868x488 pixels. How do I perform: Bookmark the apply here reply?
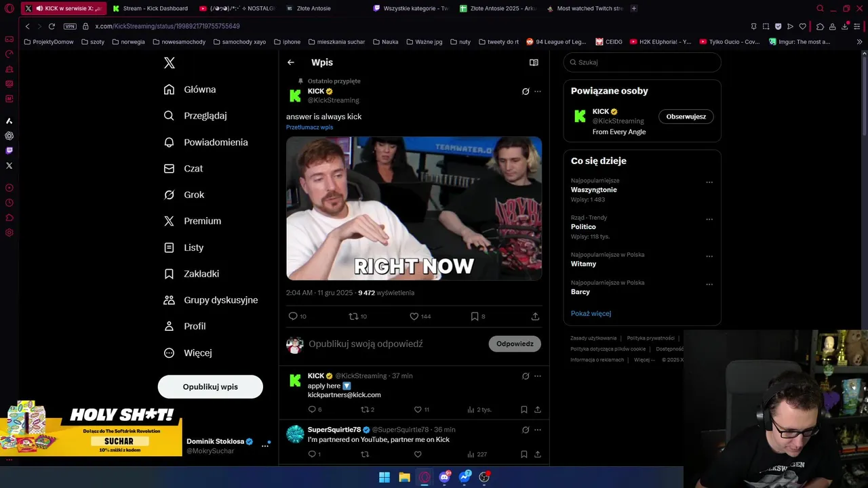pyautogui.click(x=524, y=409)
